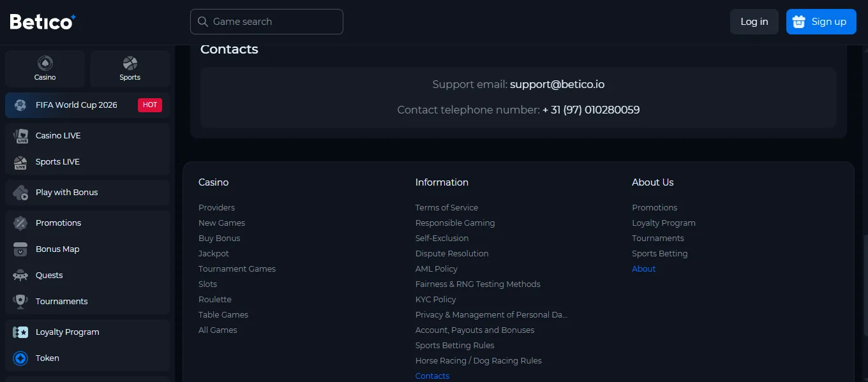Click the Casino spade chip icon
868x382 pixels.
pyautogui.click(x=45, y=63)
